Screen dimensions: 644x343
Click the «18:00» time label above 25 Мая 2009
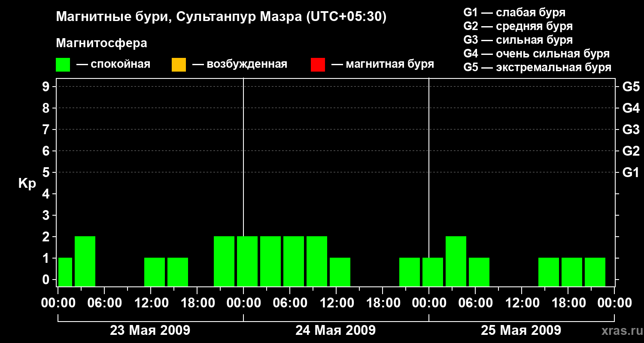click(x=568, y=303)
